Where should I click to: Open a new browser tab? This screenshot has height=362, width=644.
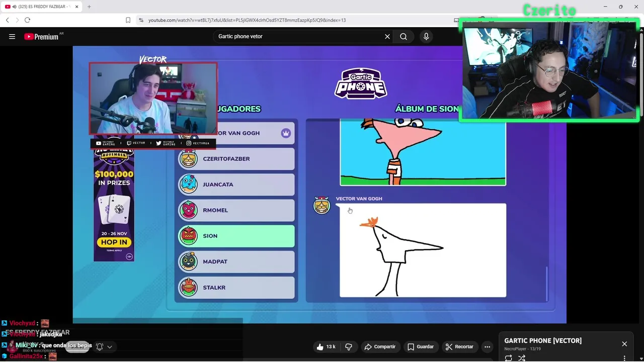coord(89,7)
